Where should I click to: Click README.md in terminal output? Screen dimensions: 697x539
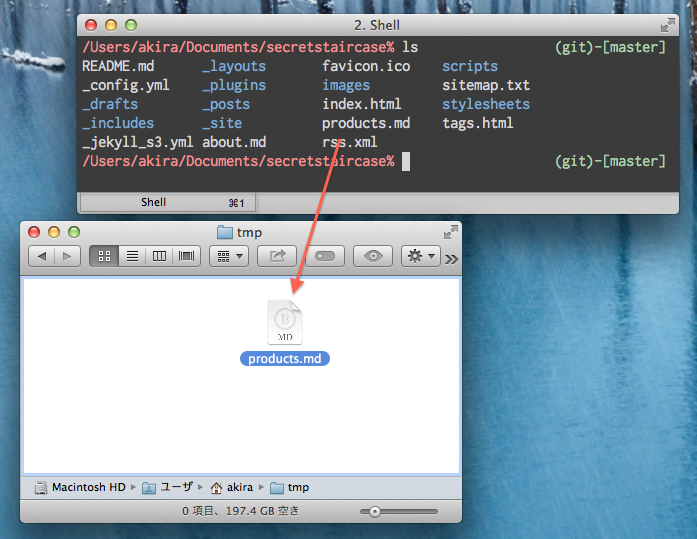118,66
